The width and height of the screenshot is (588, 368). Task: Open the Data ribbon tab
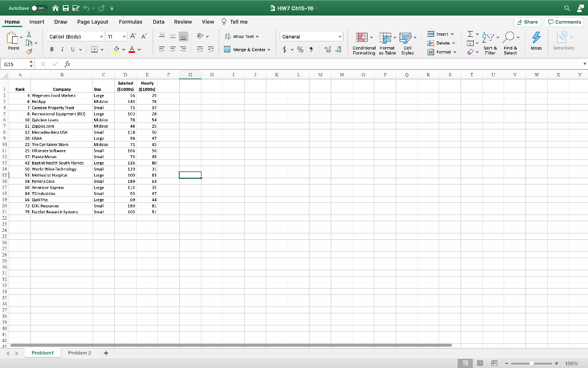(x=158, y=22)
